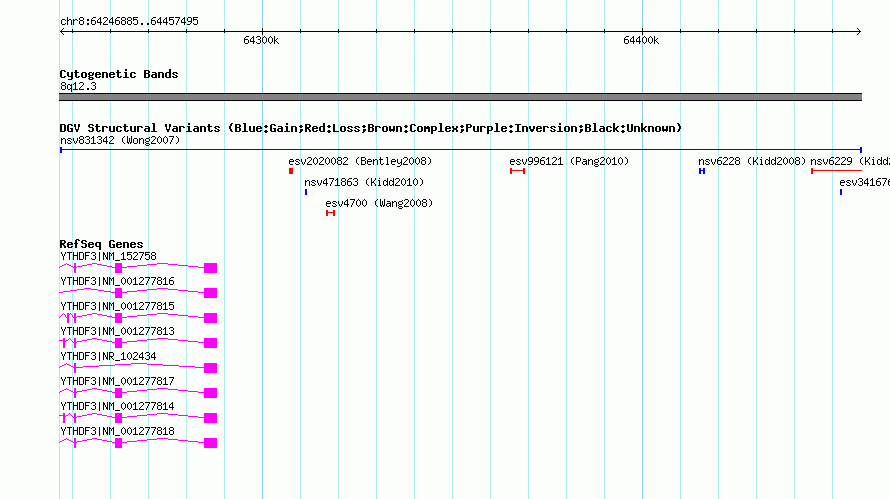Open transcript YTHDF3|NM_001277816 label
Viewport: 890px width, 499px height.
click(x=117, y=282)
